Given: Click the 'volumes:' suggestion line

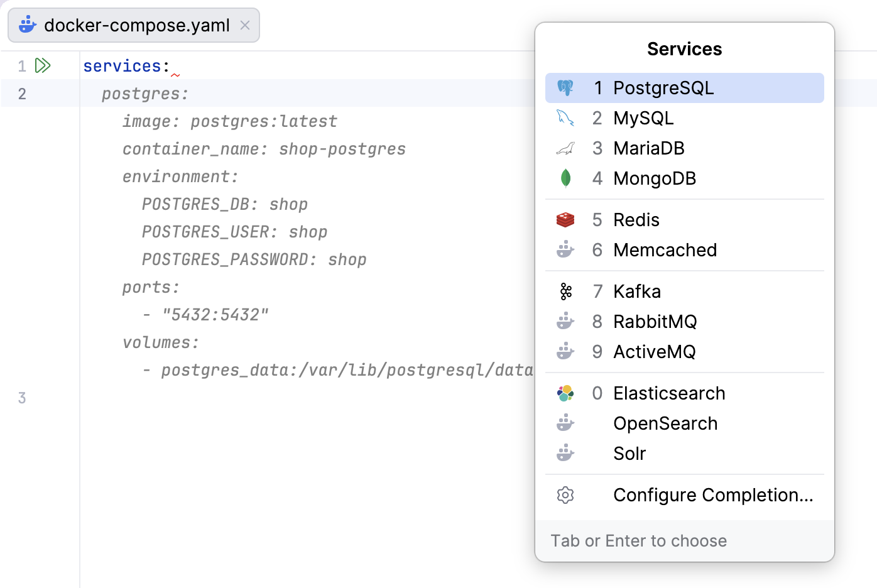Looking at the screenshot, I should click(x=161, y=342).
